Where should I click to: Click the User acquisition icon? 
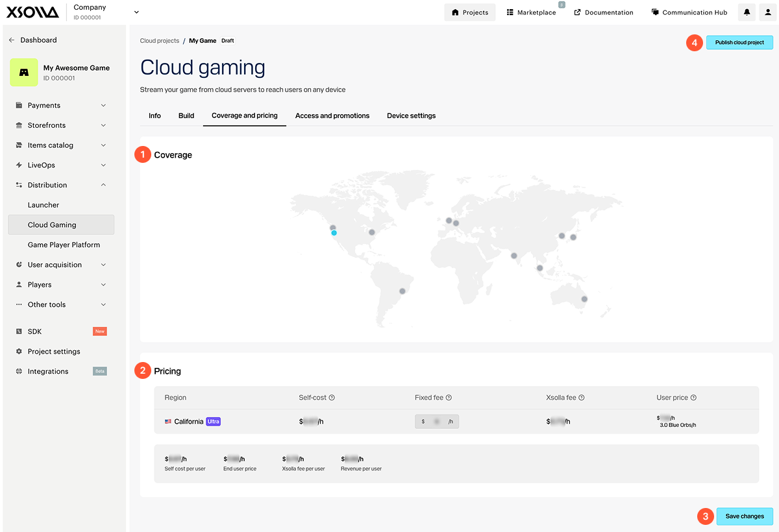click(19, 265)
